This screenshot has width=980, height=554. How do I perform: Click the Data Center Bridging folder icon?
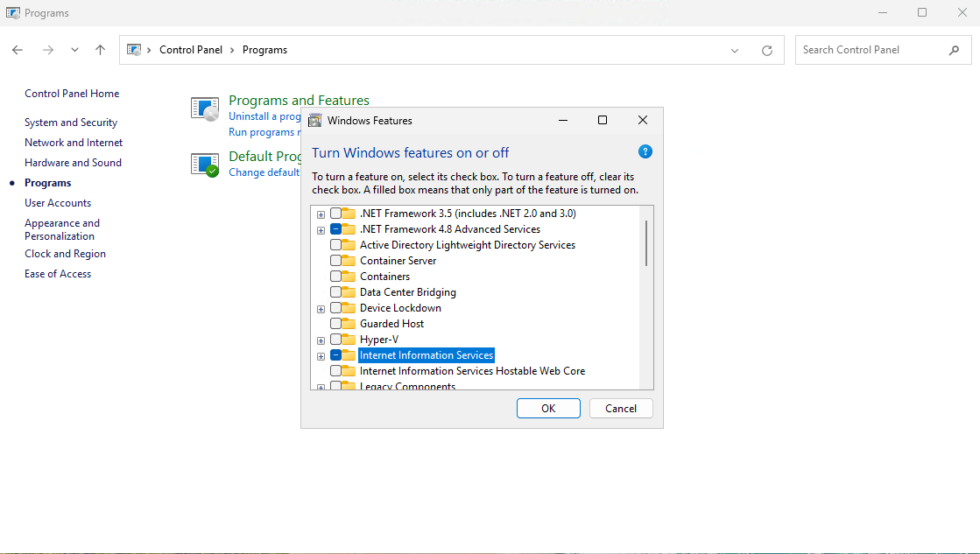coord(349,291)
